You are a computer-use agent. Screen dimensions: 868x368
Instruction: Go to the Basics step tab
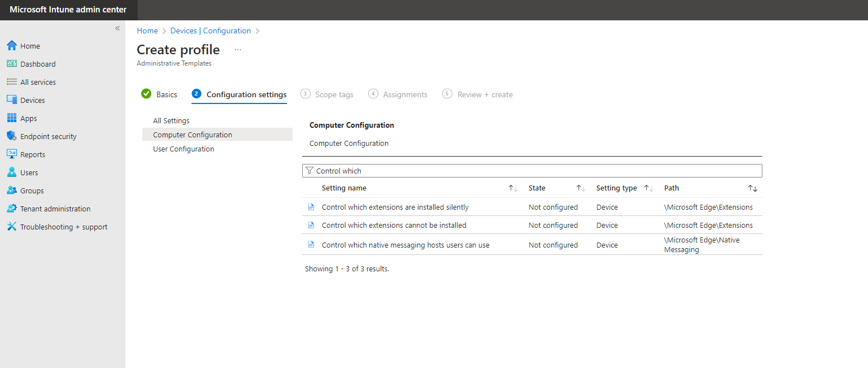click(159, 94)
